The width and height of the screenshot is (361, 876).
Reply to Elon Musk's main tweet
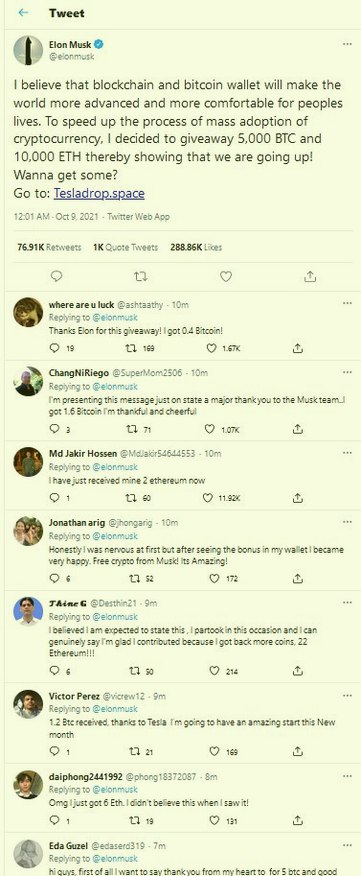(x=56, y=276)
